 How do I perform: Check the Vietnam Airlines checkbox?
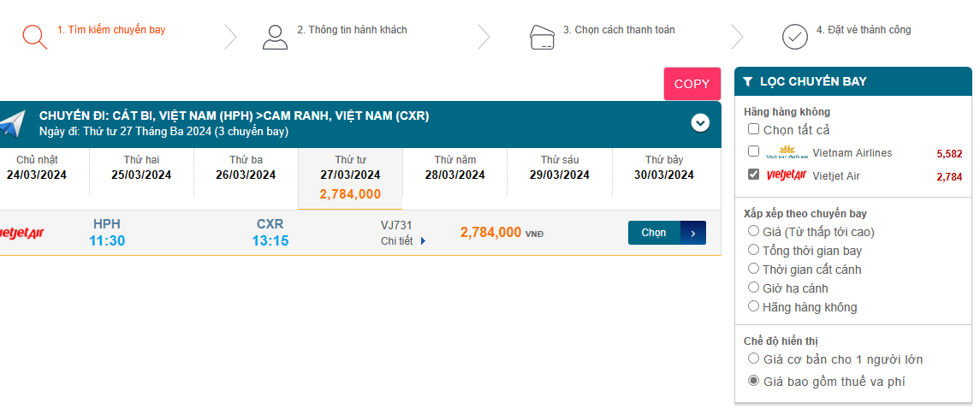753,151
